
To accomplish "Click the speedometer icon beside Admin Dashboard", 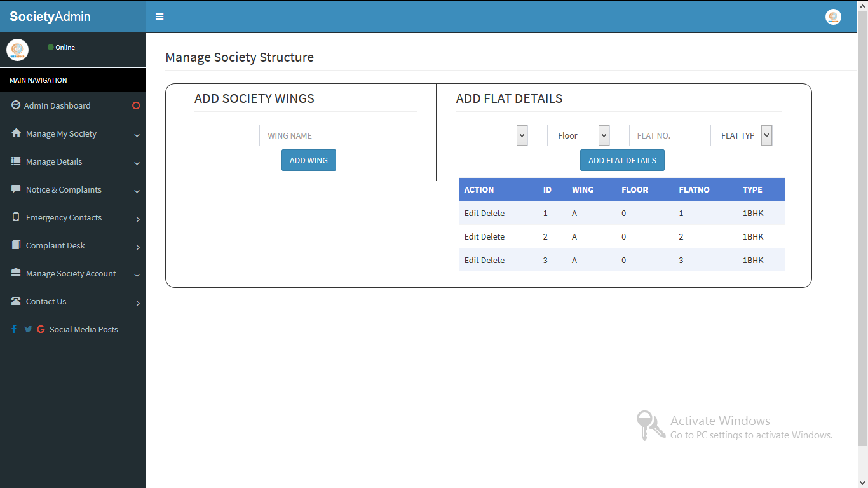I will pos(14,105).
